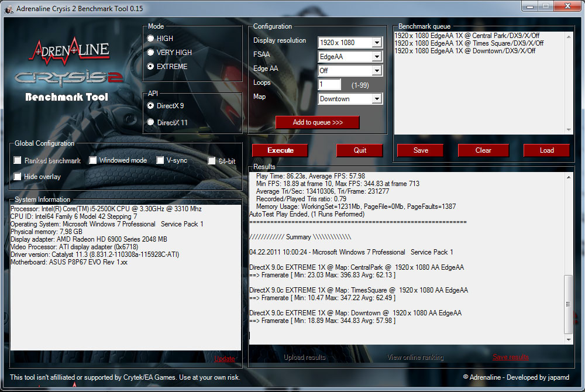Clear the benchmark queue

(x=483, y=150)
